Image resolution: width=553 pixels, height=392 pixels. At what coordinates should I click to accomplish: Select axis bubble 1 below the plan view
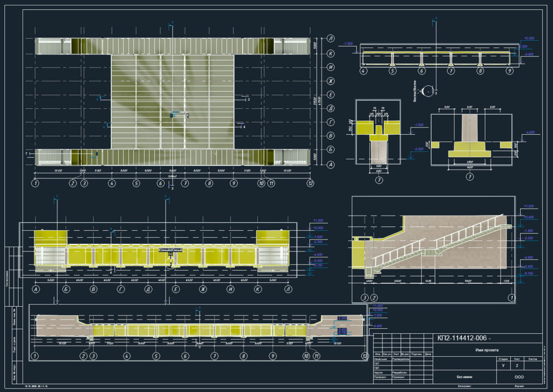pyautogui.click(x=35, y=183)
